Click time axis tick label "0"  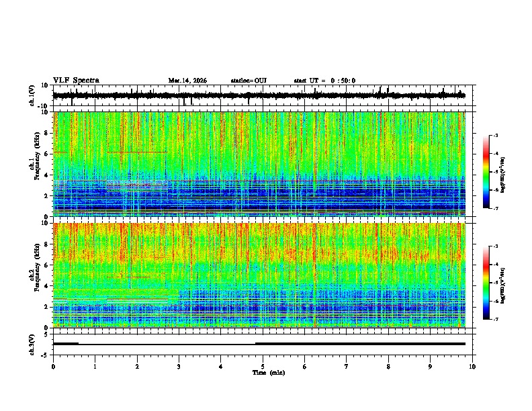(53, 367)
